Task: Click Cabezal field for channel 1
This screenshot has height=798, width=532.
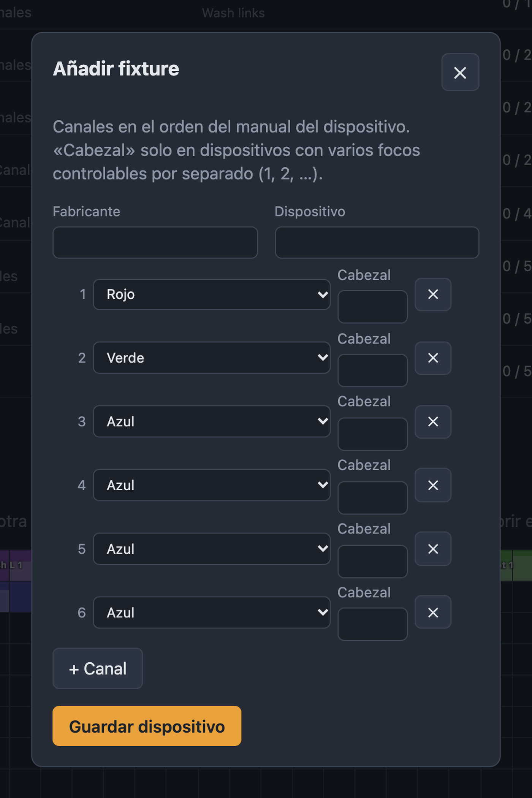Action: click(372, 307)
